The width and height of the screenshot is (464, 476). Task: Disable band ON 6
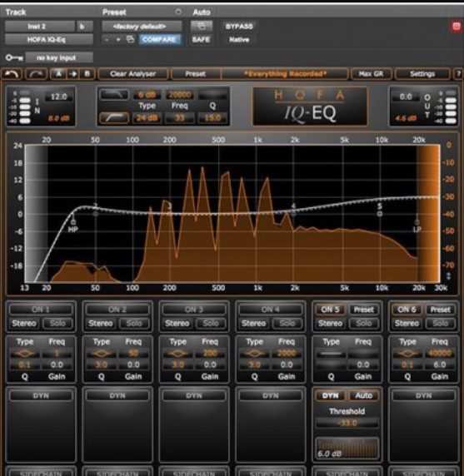[x=407, y=310]
